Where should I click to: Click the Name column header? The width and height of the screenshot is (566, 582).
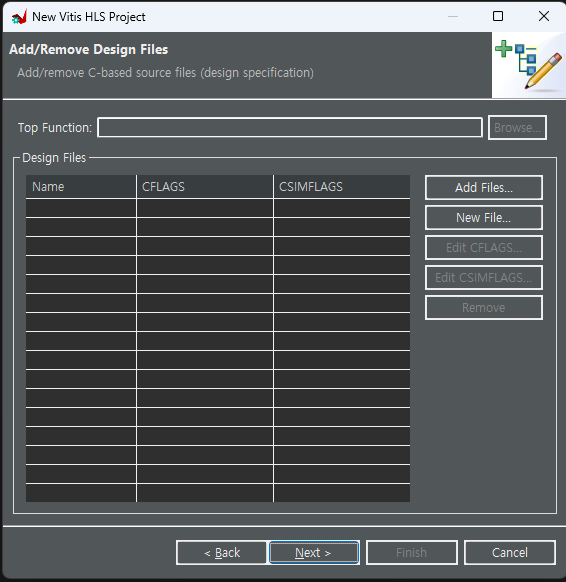[81, 187]
